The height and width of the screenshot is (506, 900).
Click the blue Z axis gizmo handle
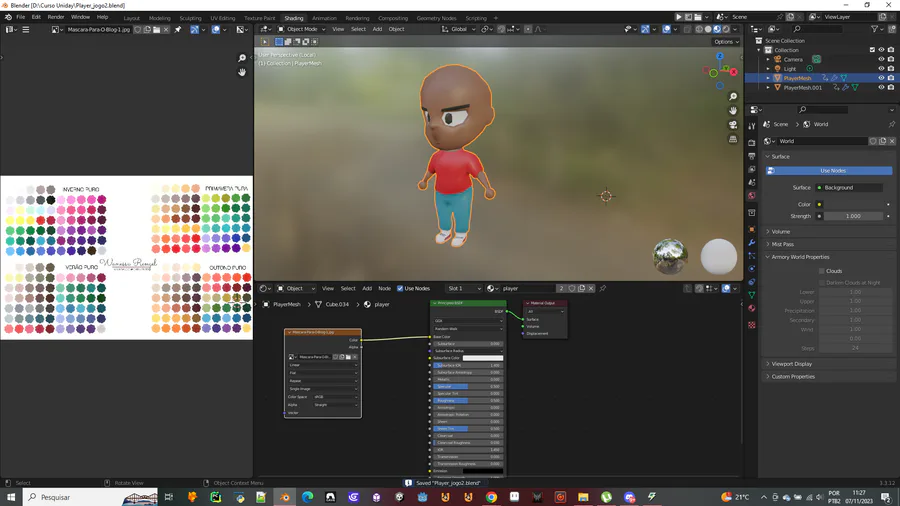(x=719, y=58)
